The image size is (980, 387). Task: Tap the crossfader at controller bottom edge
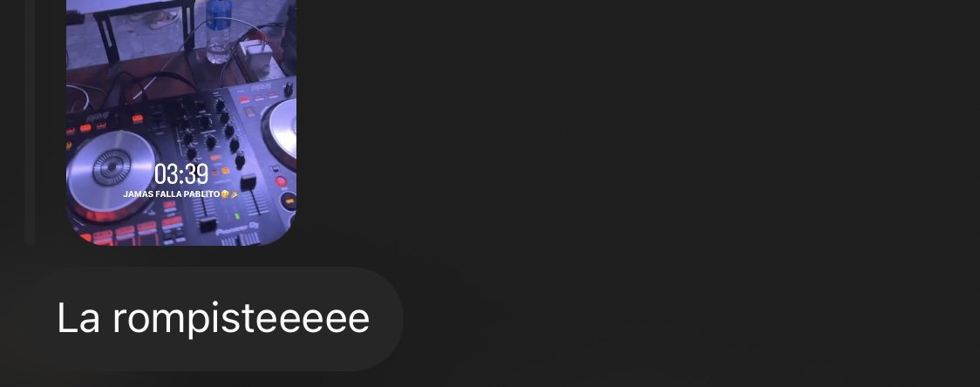pyautogui.click(x=240, y=240)
